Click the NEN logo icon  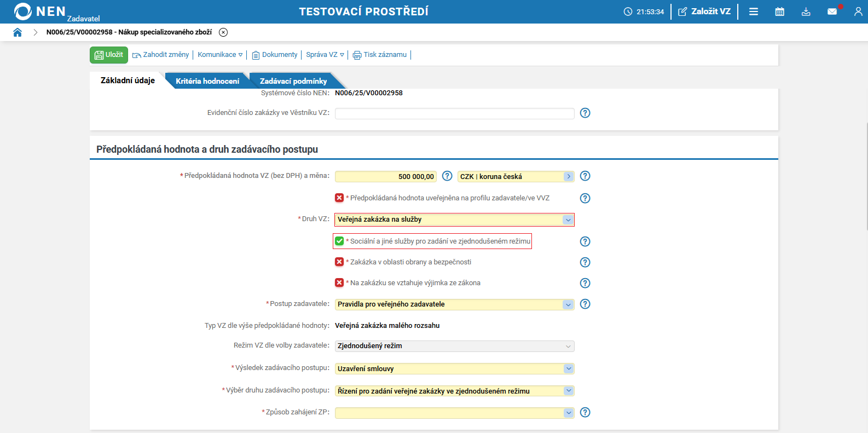pos(22,11)
